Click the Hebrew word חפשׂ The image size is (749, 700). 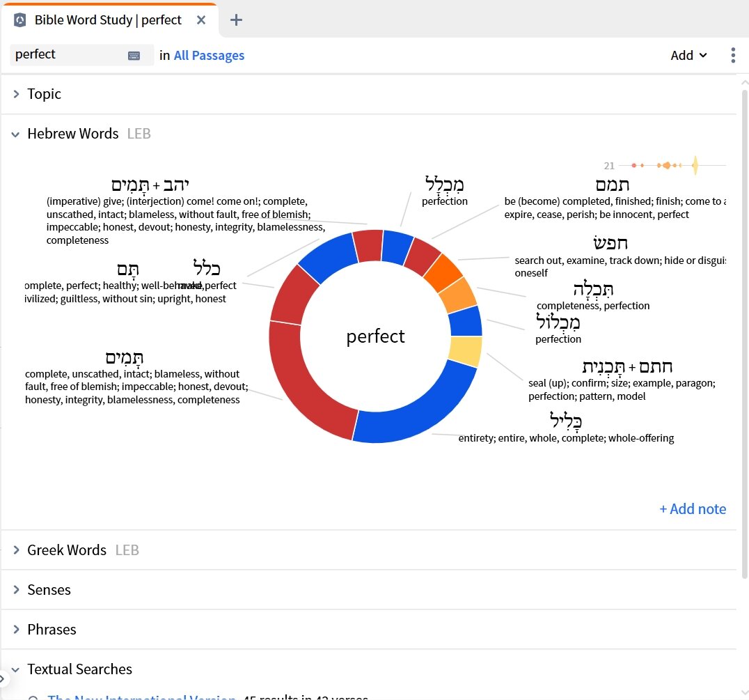tap(610, 242)
